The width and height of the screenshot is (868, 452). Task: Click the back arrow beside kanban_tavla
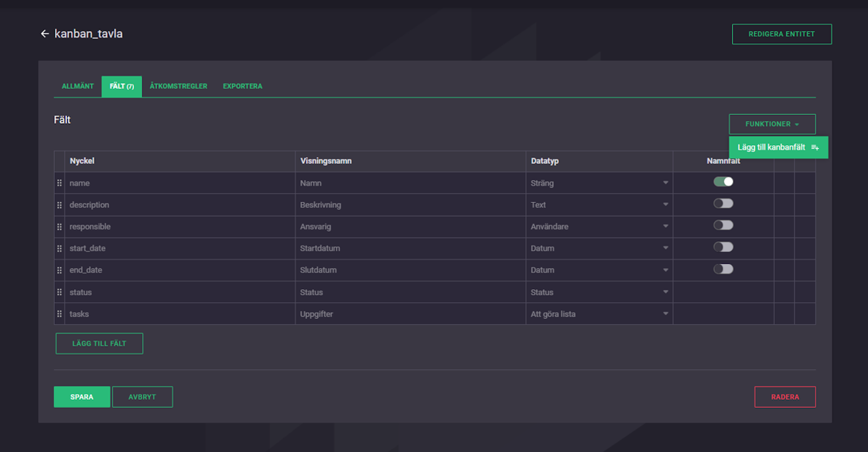[45, 34]
